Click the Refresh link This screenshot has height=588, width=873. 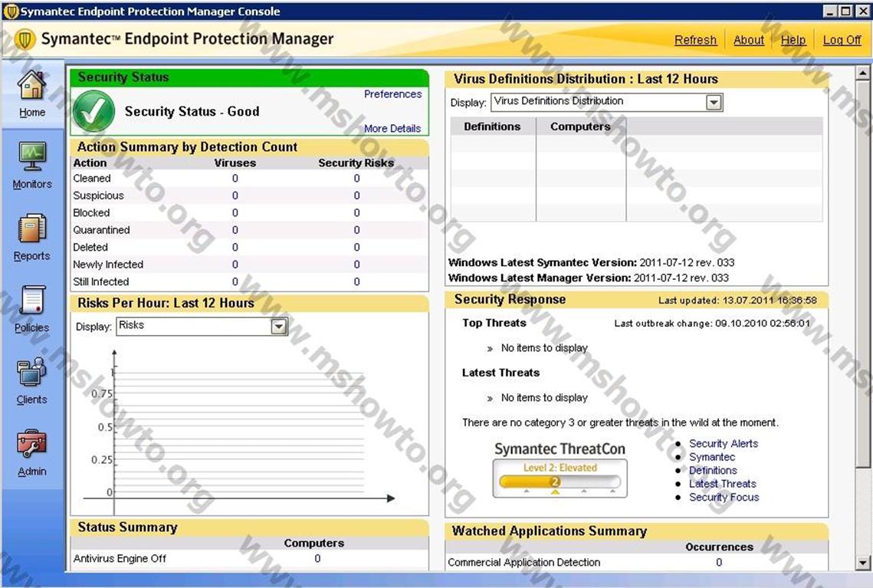click(x=695, y=40)
